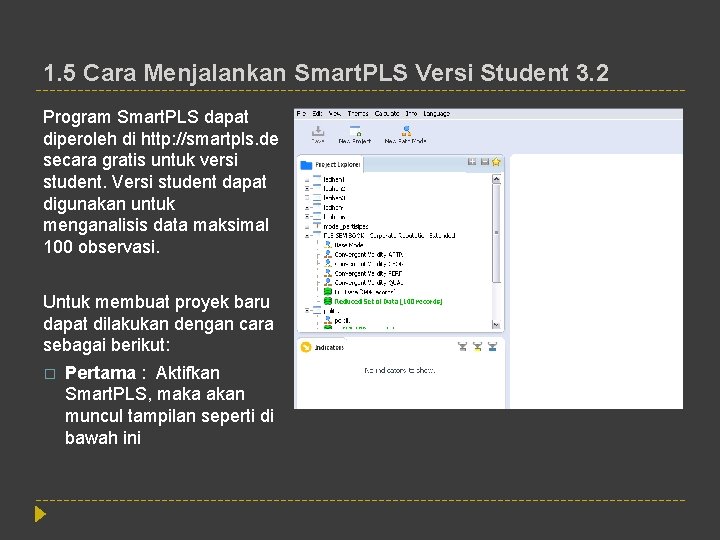Select the Base Model path model icon
The width and height of the screenshot is (720, 540).
[x=328, y=245]
